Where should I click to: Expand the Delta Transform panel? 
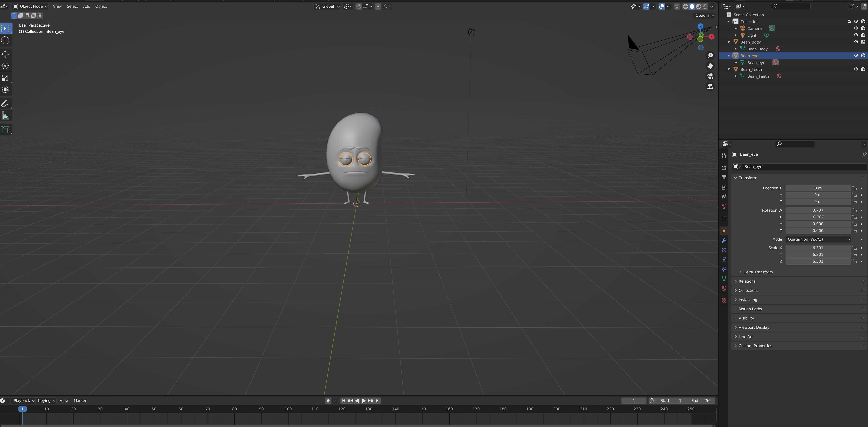pyautogui.click(x=758, y=272)
